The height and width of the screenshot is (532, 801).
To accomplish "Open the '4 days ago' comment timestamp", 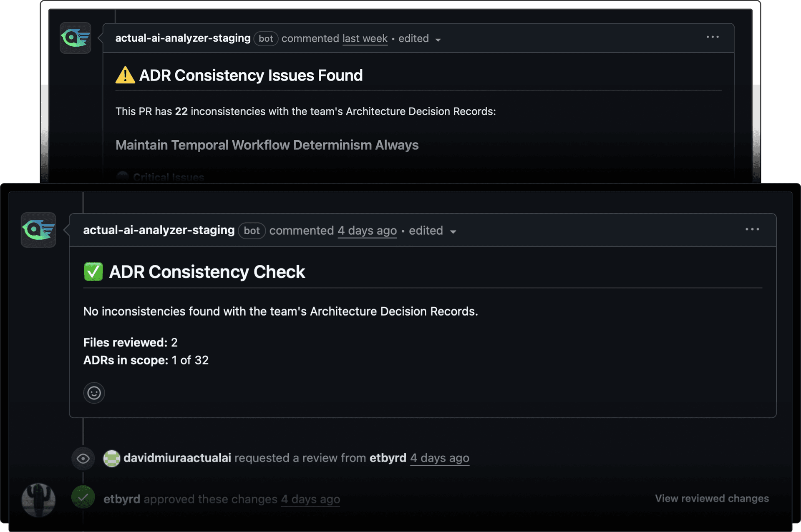I will click(x=367, y=231).
